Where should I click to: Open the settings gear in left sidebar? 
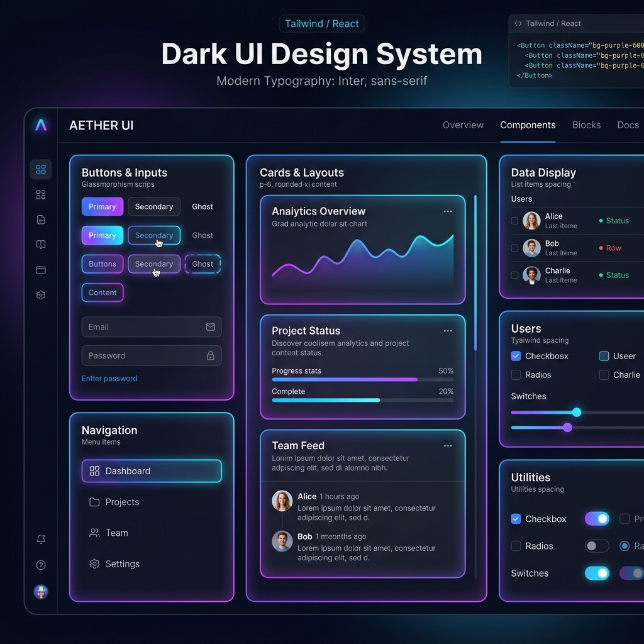point(41,295)
